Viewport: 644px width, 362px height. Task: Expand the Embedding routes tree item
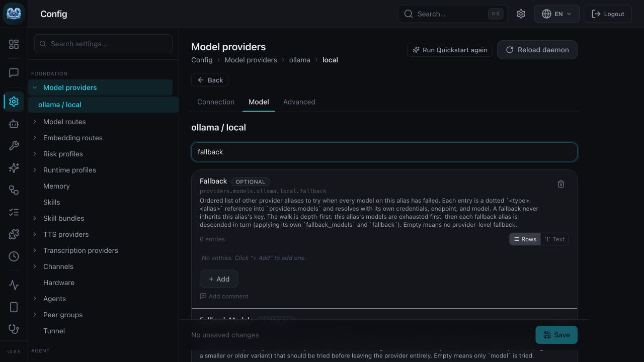coord(35,138)
